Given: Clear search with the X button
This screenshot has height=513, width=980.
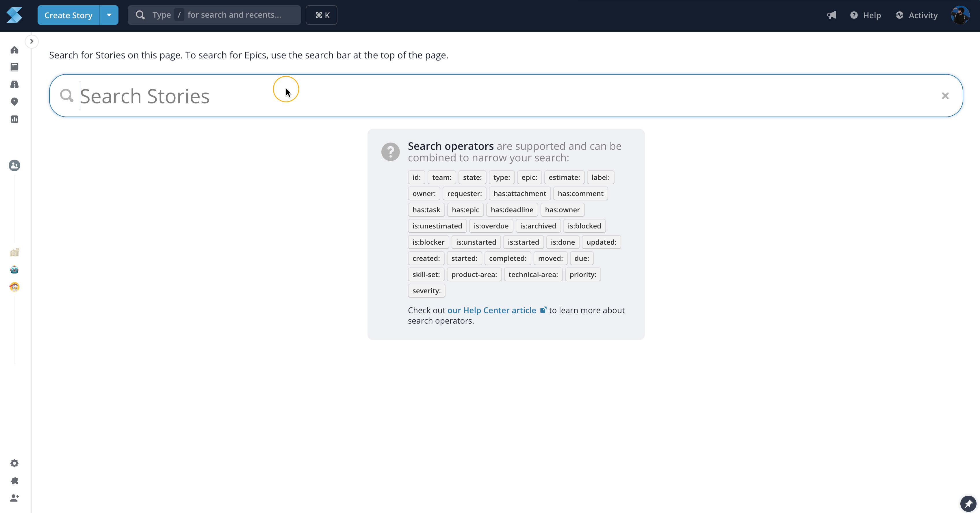Looking at the screenshot, I should [945, 96].
